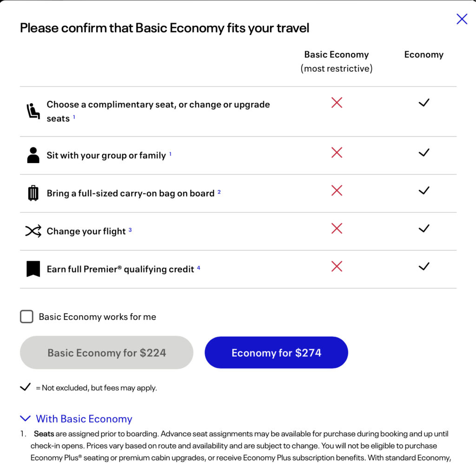Choose Basic Economy for $224
The width and height of the screenshot is (476, 463).
tap(106, 353)
